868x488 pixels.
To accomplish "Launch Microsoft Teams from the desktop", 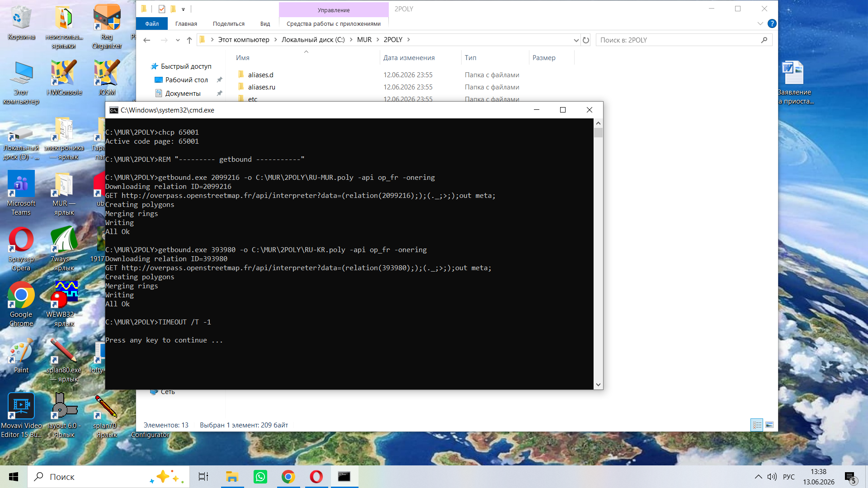I will [21, 193].
